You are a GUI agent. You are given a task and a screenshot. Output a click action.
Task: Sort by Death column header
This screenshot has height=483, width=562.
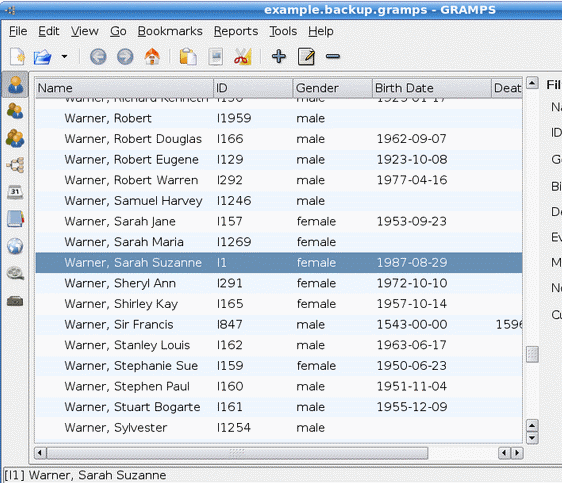point(507,88)
